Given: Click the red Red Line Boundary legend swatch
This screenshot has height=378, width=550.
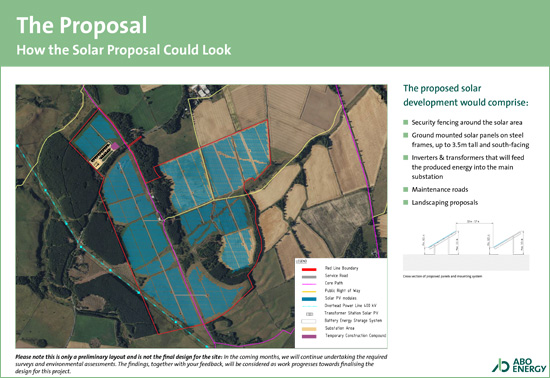Looking at the screenshot, I should pyautogui.click(x=309, y=269).
